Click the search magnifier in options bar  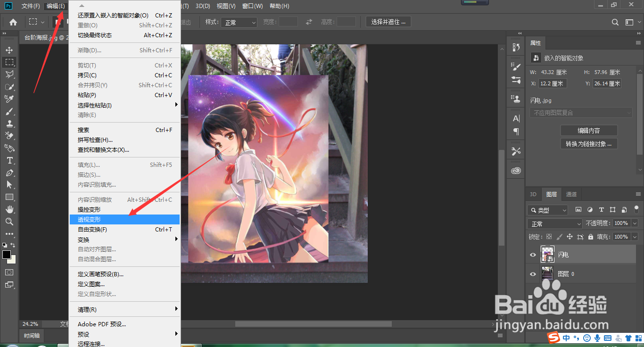[615, 22]
